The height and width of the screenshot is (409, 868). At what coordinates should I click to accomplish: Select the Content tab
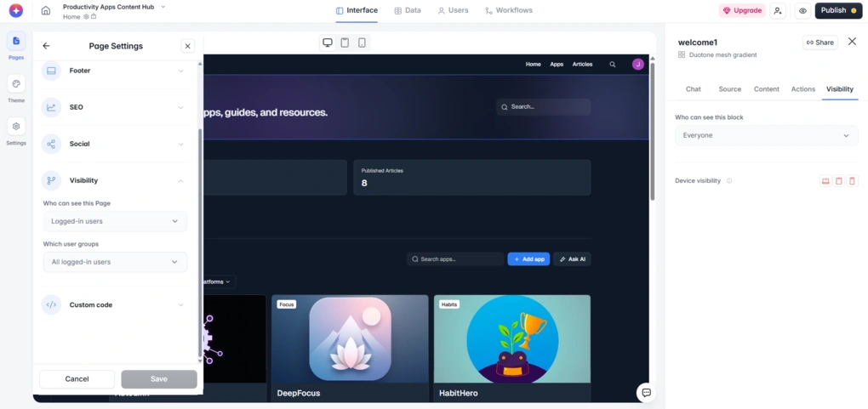pos(766,89)
